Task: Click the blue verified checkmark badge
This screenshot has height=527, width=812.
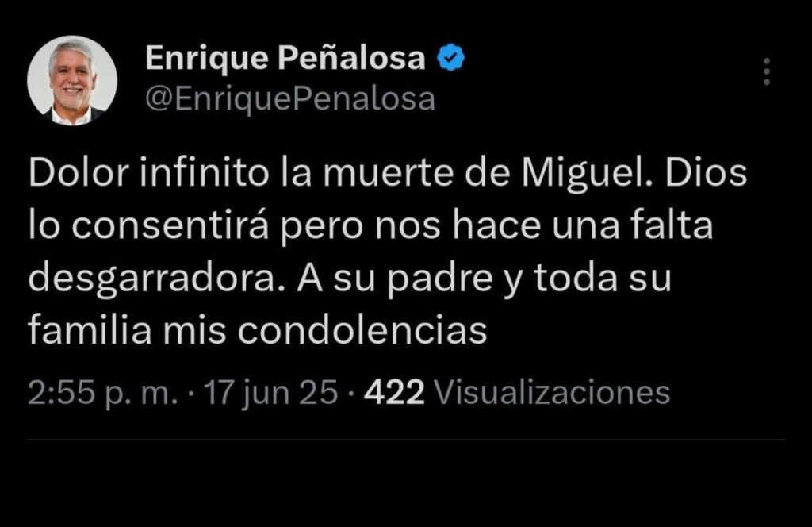Action: (450, 57)
